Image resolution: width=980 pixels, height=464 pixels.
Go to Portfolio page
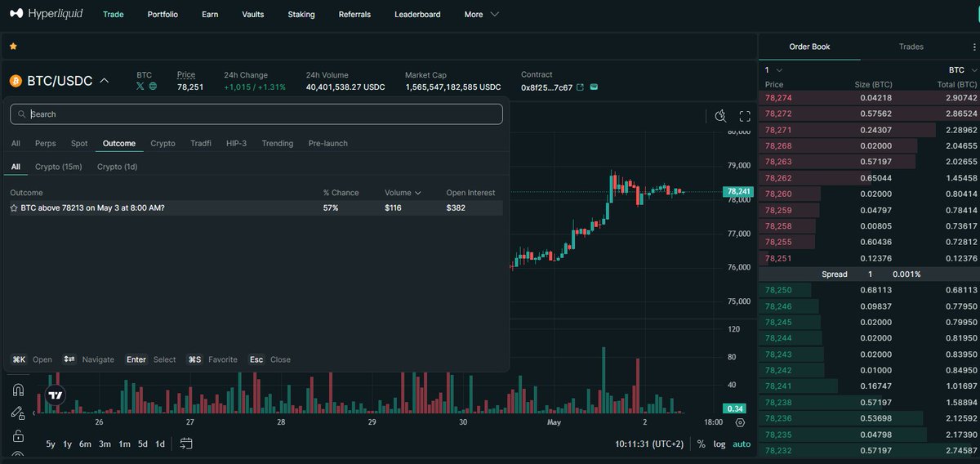(163, 14)
